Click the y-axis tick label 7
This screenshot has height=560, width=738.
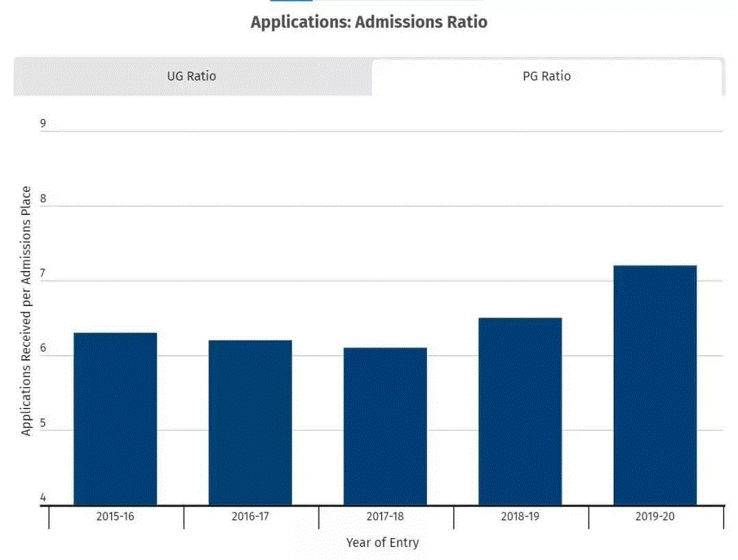(43, 273)
